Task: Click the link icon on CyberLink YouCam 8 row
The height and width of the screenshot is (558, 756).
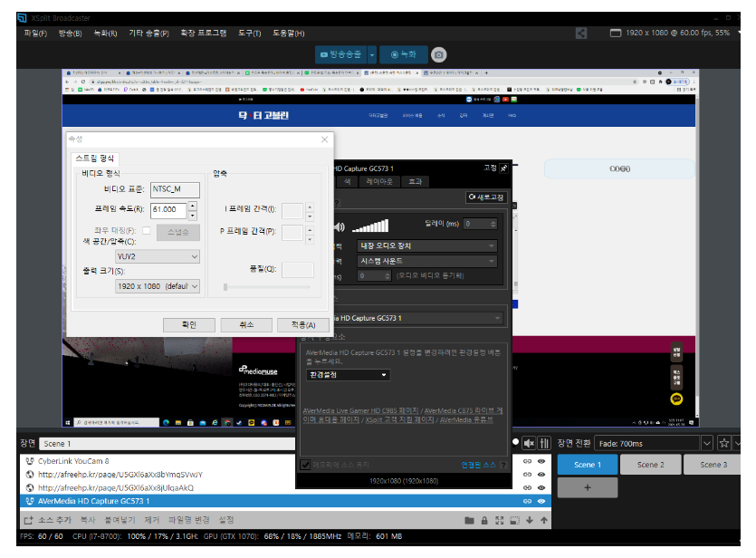Action: point(527,461)
